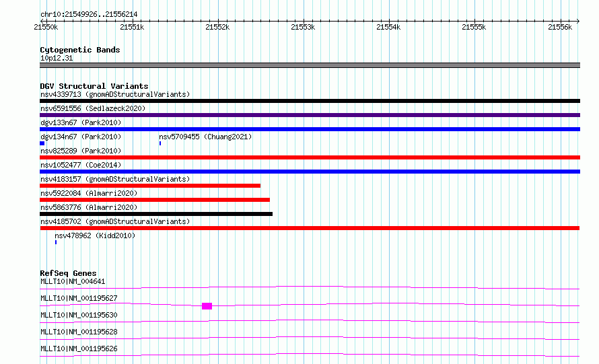Click the MLLT10|NM_004641 transcript label
Viewport: 599px width, 364px height.
coord(73,281)
